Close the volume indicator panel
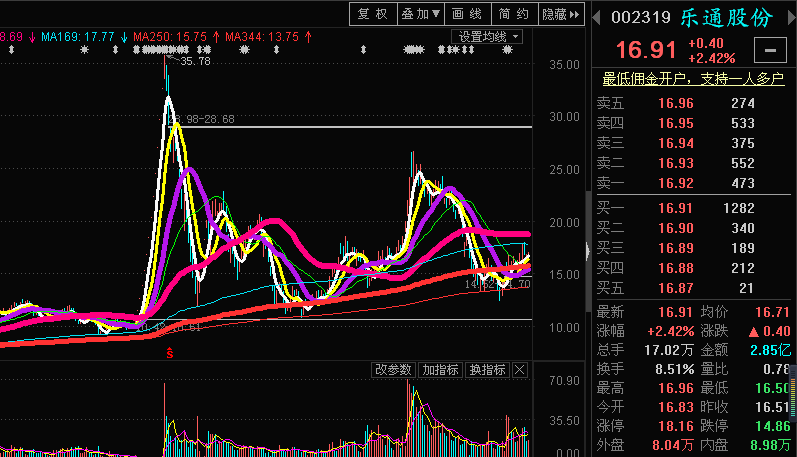Viewport: 797px width, 457px height. pyautogui.click(x=519, y=370)
